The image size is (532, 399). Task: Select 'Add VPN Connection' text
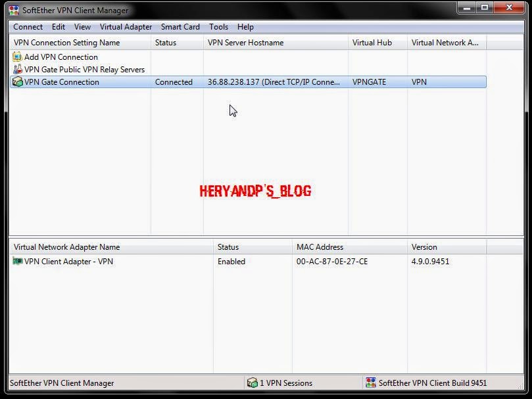click(61, 57)
